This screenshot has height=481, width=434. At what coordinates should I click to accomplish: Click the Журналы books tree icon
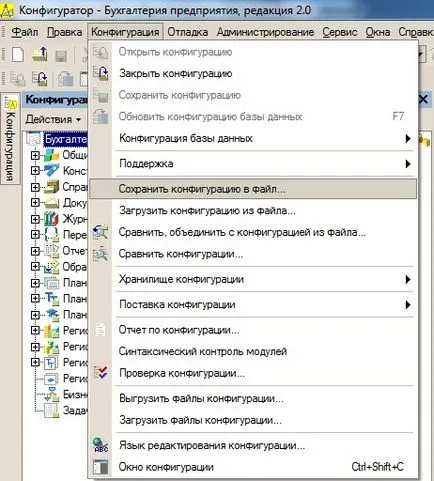point(52,219)
